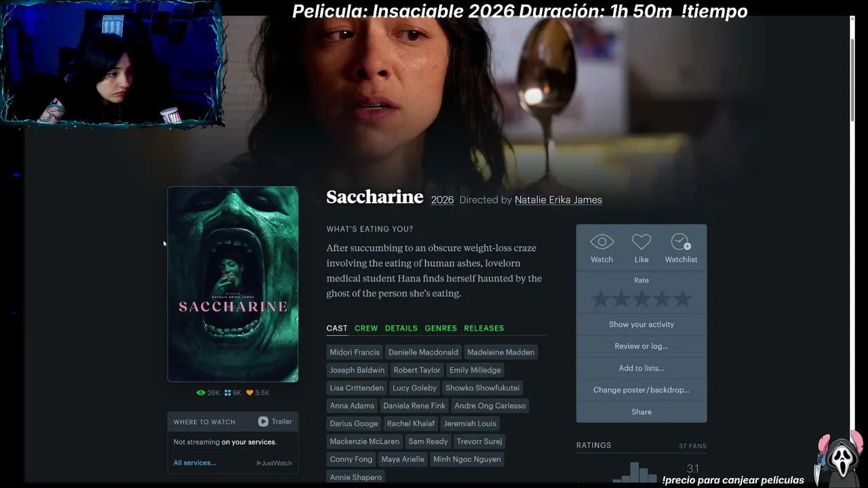Open Trevorr Surej's cast page

(x=479, y=441)
